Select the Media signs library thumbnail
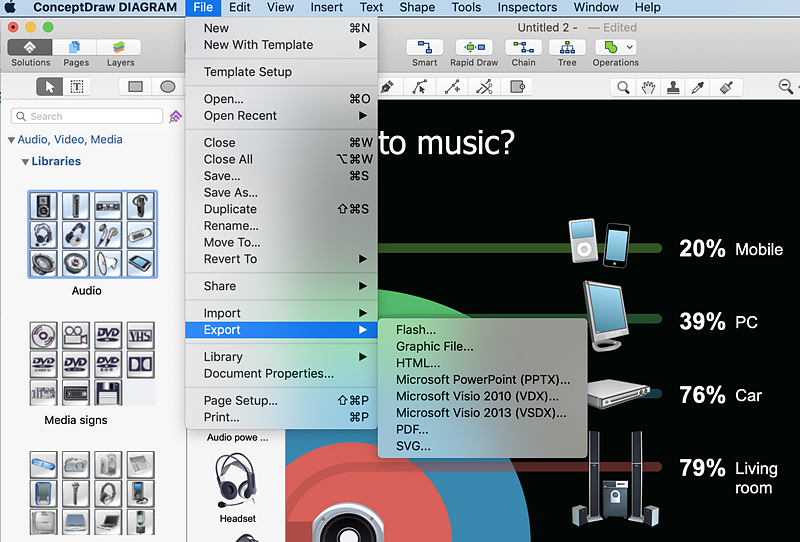 (92, 363)
